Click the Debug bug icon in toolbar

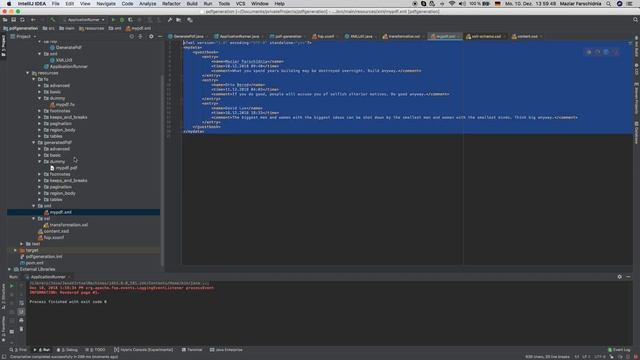122,20
